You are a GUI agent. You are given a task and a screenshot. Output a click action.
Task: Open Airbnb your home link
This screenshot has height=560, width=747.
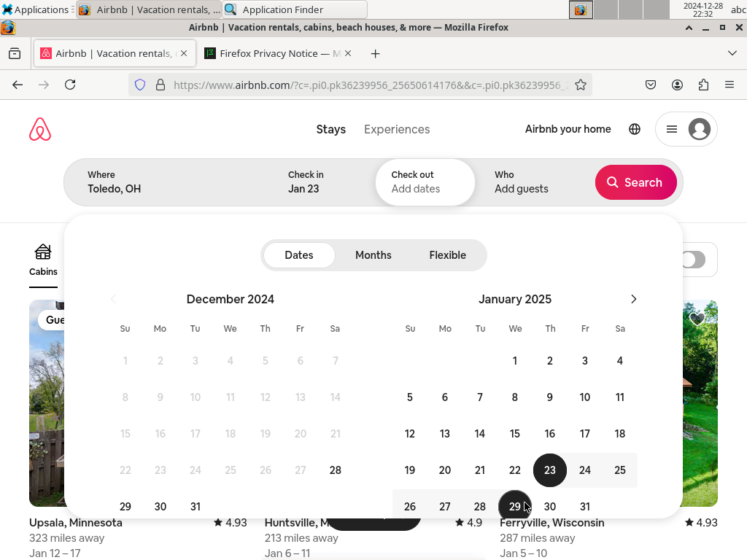(x=568, y=129)
